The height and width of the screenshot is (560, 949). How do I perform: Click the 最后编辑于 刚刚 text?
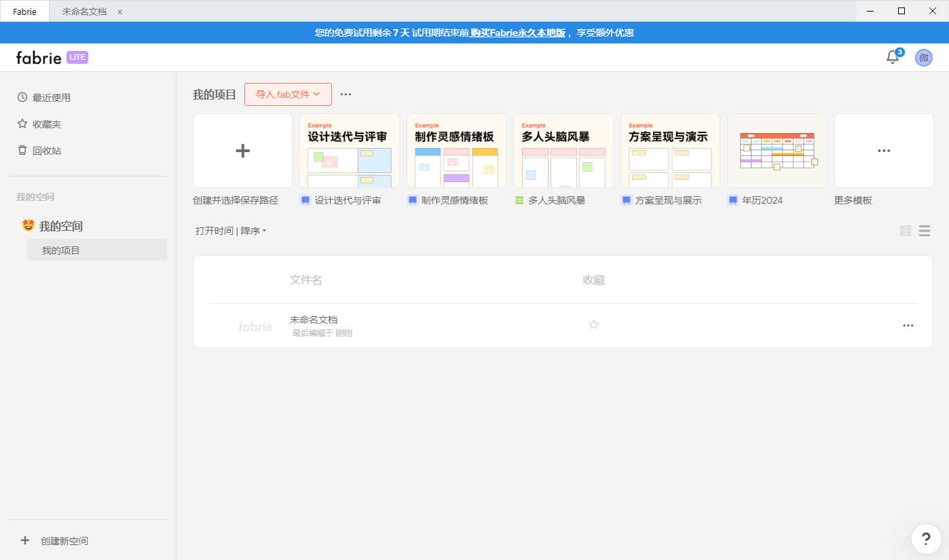click(322, 333)
